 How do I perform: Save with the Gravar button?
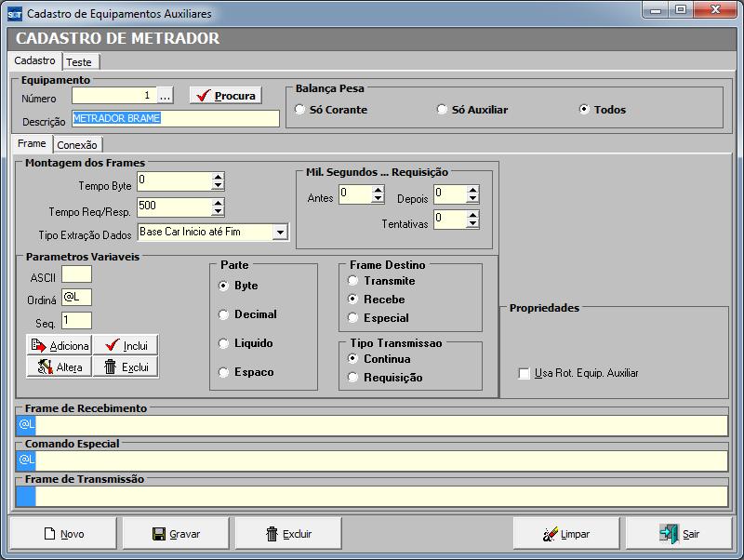(x=177, y=534)
